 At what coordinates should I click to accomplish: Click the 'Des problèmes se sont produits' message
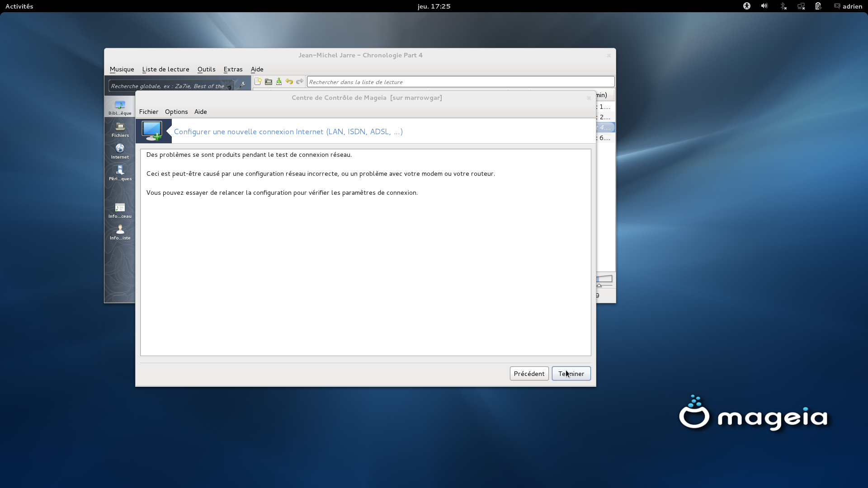pyautogui.click(x=249, y=155)
